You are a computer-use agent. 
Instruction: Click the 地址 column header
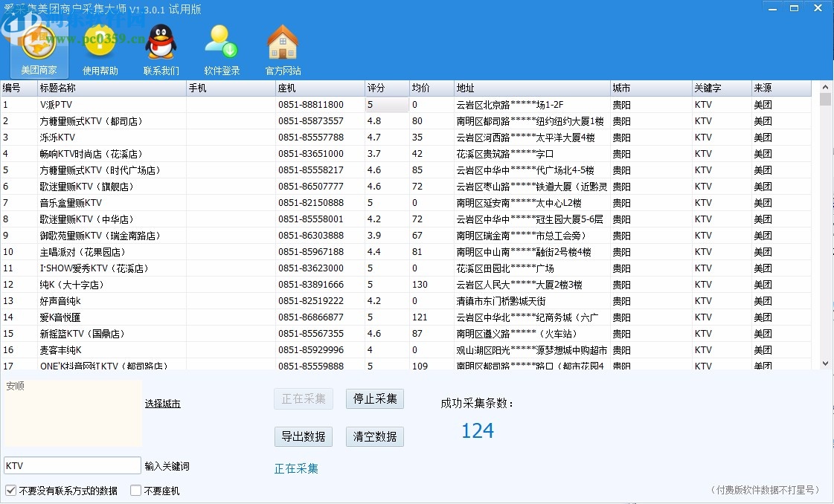pos(530,88)
